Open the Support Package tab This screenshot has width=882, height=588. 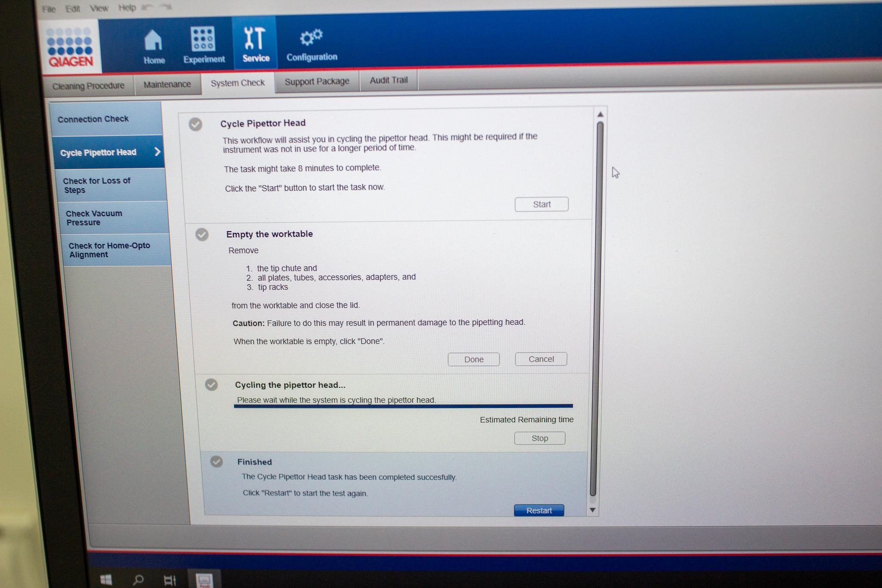(x=317, y=81)
